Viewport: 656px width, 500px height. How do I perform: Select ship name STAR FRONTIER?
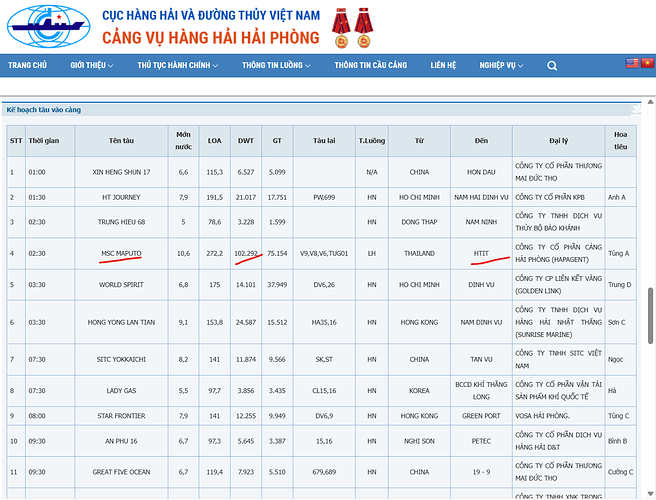(121, 416)
